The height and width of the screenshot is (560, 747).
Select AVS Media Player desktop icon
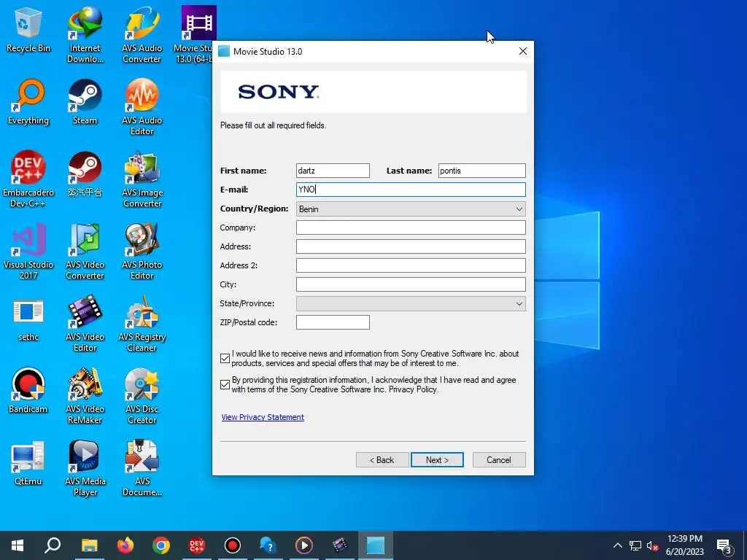(x=85, y=469)
